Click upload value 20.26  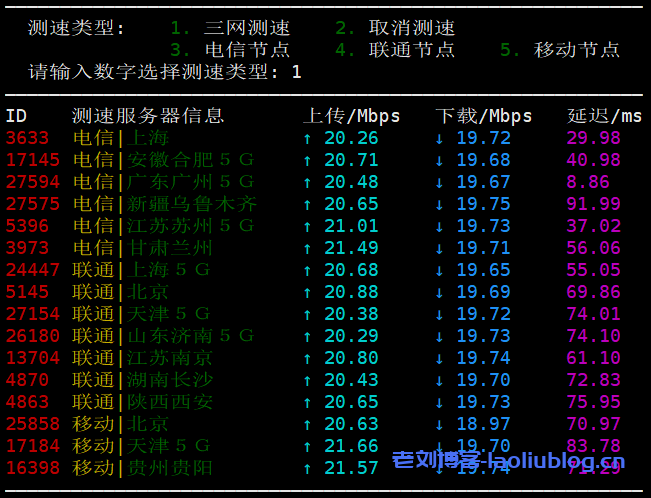coord(351,138)
